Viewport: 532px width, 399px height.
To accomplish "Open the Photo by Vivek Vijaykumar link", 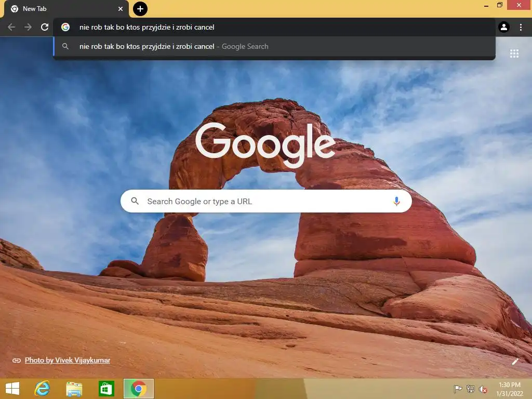I will pyautogui.click(x=68, y=361).
